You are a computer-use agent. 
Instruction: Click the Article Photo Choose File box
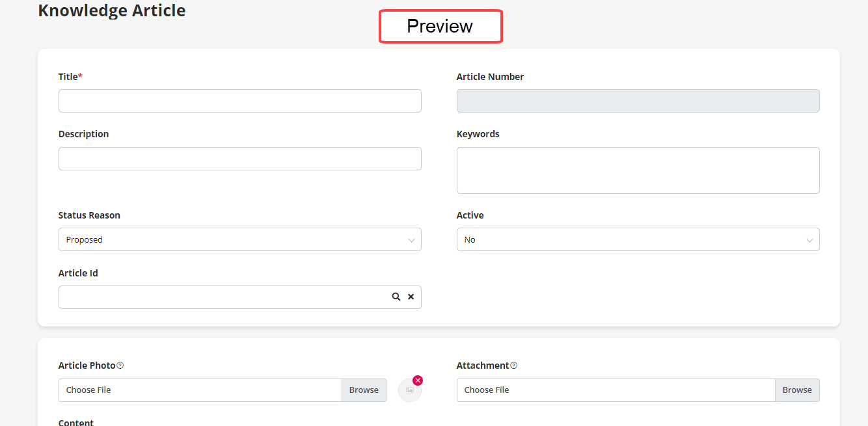[200, 390]
